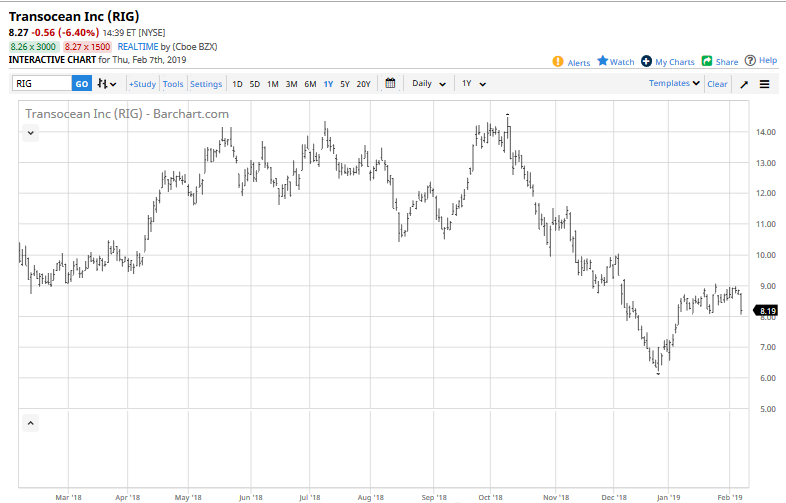The height and width of the screenshot is (503, 786).
Task: Click the Help question mark icon
Action: pyautogui.click(x=750, y=61)
